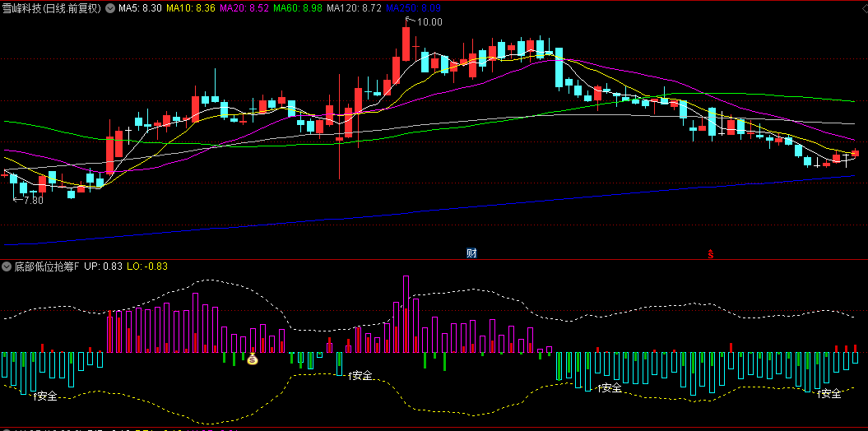Click the 财 financial report marker icon
This screenshot has height=431, width=868.
tap(471, 253)
